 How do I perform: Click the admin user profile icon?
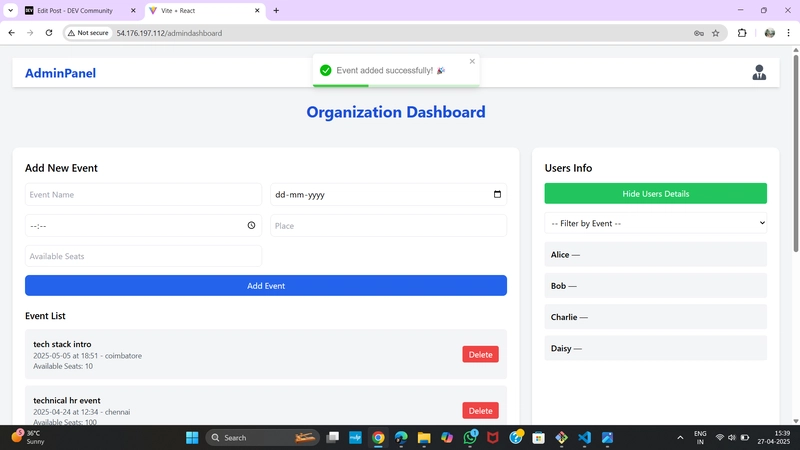point(759,72)
